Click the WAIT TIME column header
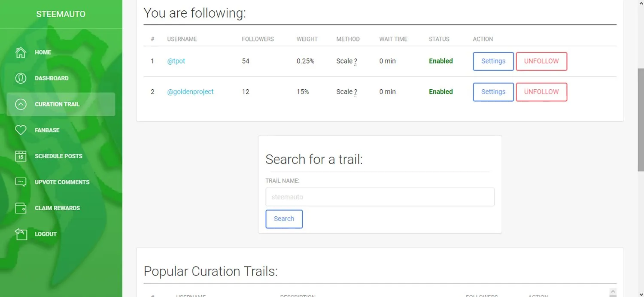Viewport: 644px width, 297px height. (x=393, y=39)
